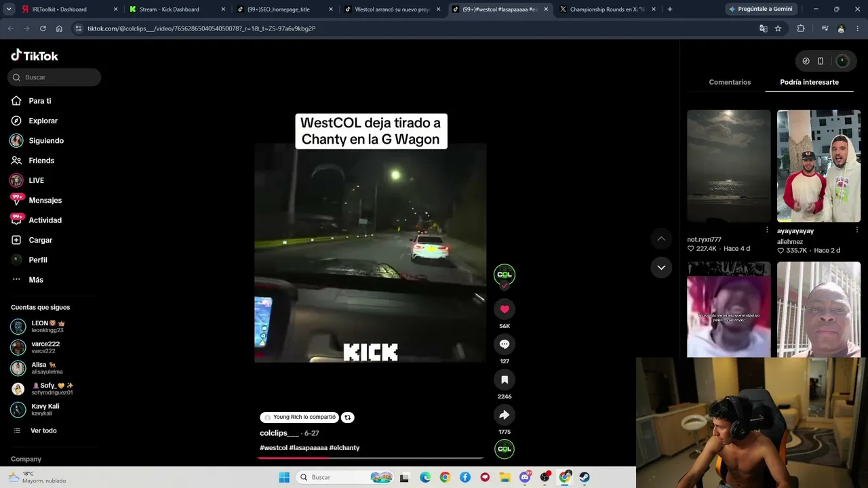Image resolution: width=868 pixels, height=488 pixels.
Task: Open Mensajes inbox
Action: (x=45, y=200)
